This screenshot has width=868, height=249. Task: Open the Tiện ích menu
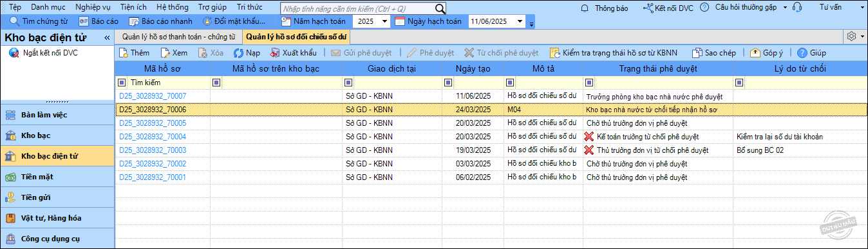tap(133, 7)
